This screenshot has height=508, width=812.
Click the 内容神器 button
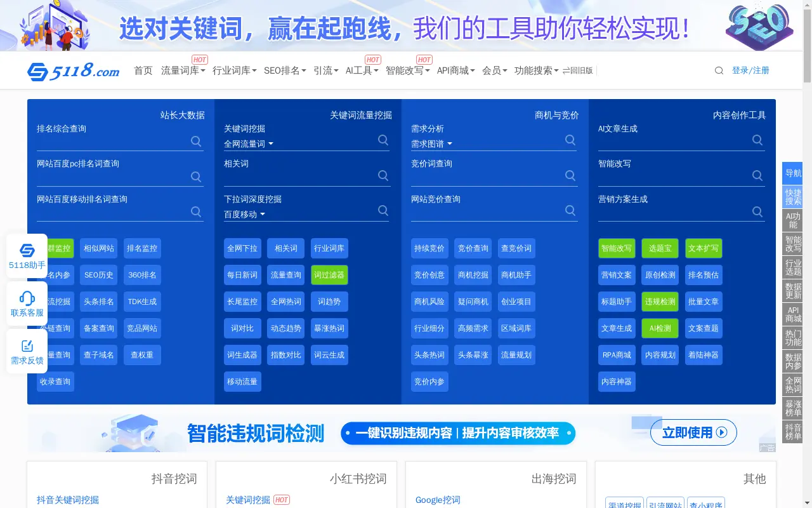(x=617, y=382)
